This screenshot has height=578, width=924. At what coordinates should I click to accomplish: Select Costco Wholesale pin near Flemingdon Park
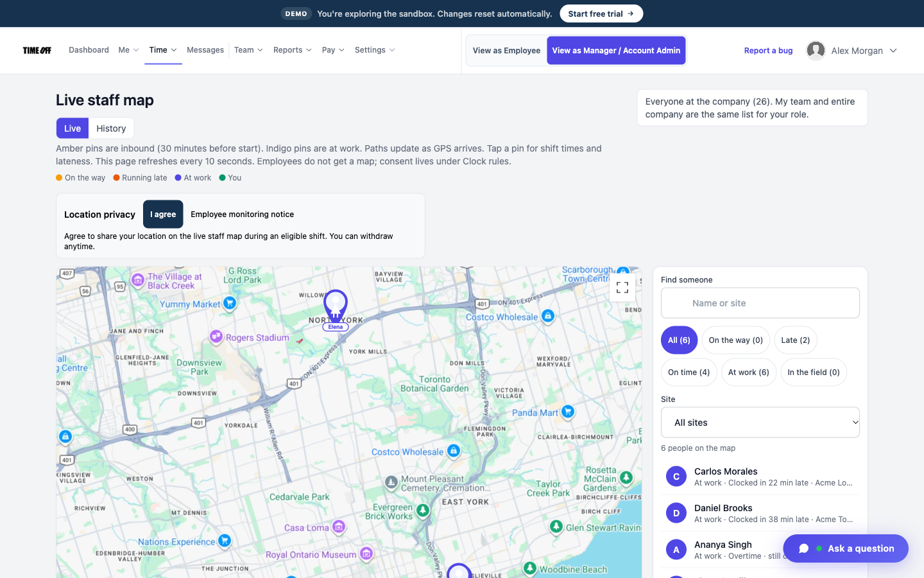[x=454, y=451]
